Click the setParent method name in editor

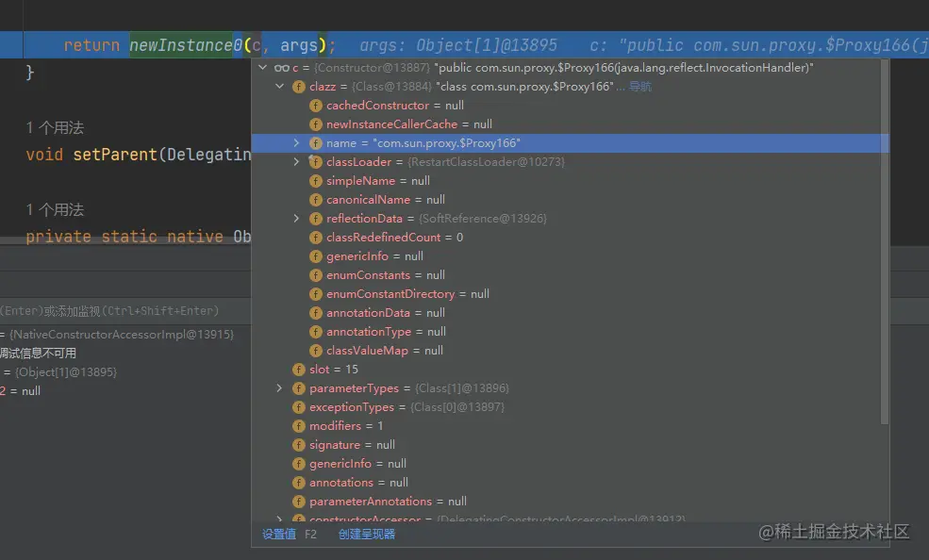115,155
